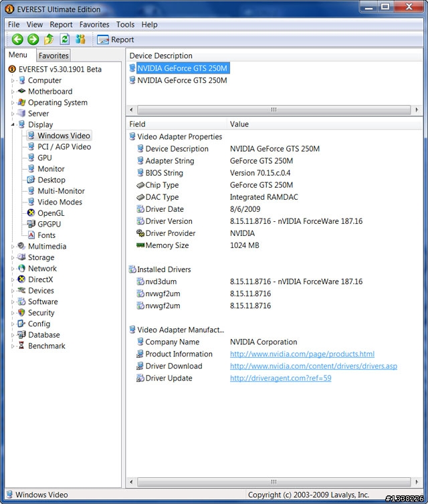This screenshot has width=428, height=504.
Task: Click the Multimedia speaker icon
Action: coord(21,246)
